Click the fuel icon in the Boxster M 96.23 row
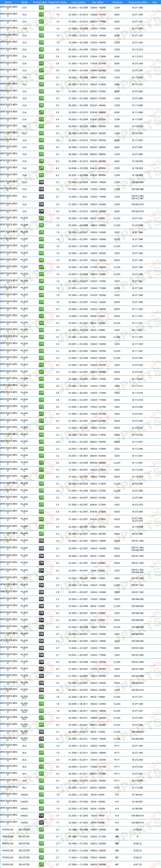This screenshot has width=161, height=868. [41, 851]
